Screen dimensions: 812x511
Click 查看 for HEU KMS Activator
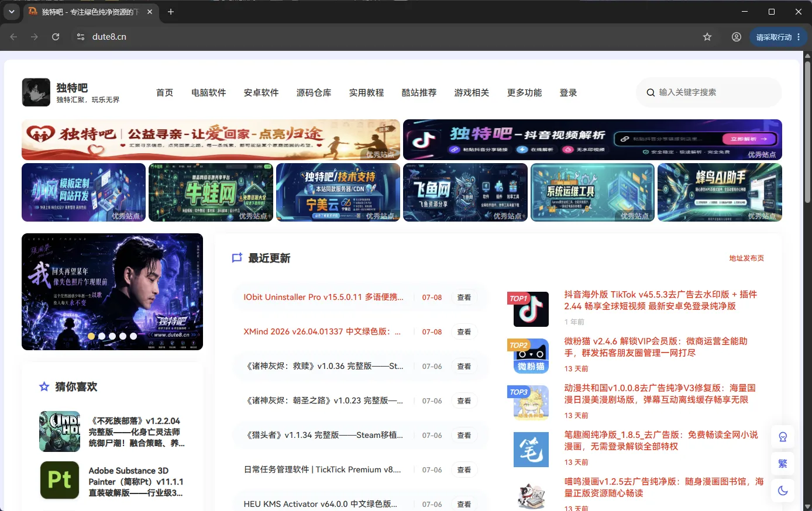pos(465,504)
